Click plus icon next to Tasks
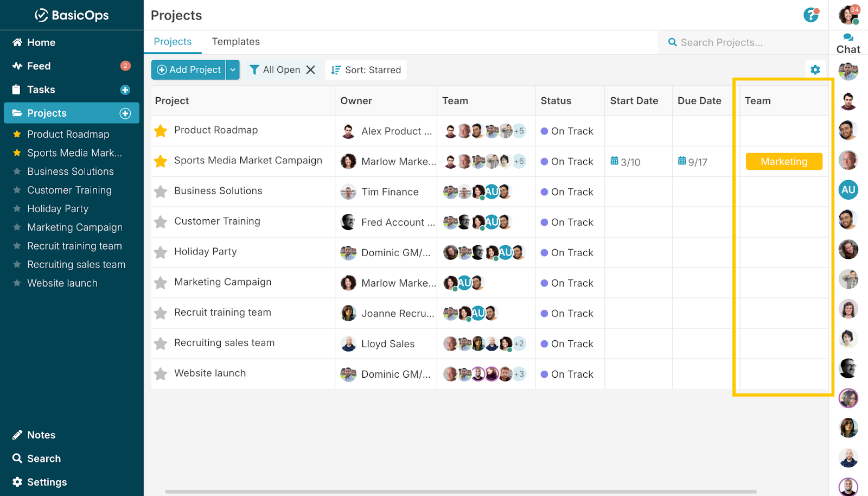Image resolution: width=868 pixels, height=496 pixels. point(125,90)
